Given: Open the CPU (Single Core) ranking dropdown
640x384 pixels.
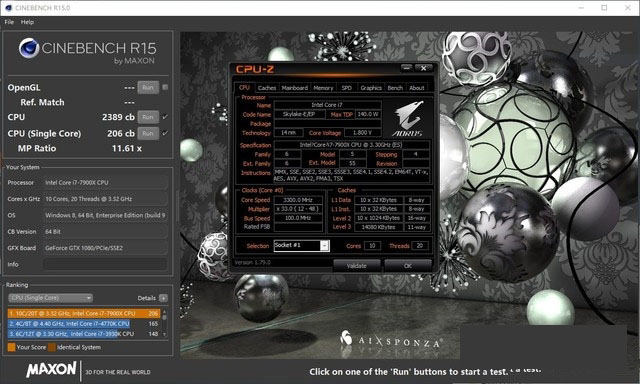Looking at the screenshot, I should tap(50, 298).
